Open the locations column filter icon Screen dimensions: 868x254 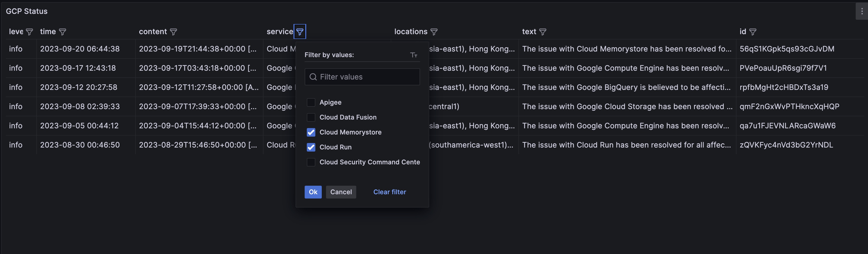tap(434, 32)
